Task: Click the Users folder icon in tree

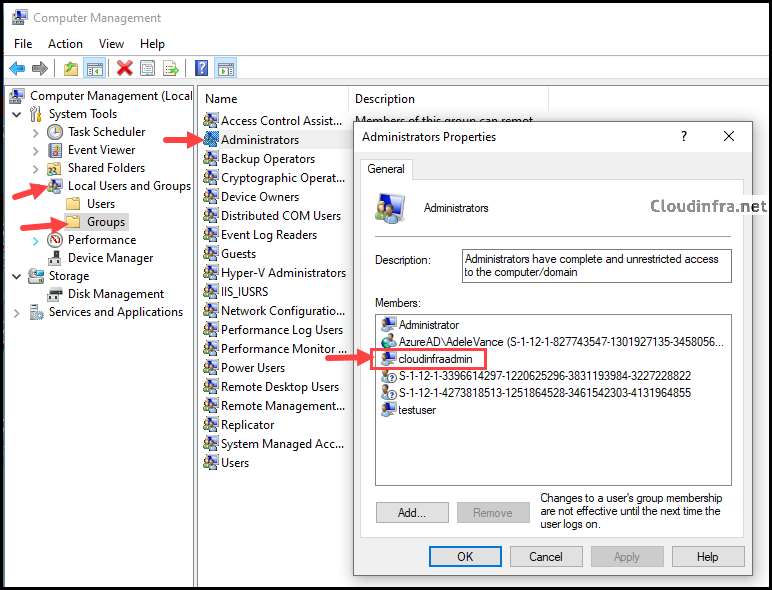Action: point(73,203)
